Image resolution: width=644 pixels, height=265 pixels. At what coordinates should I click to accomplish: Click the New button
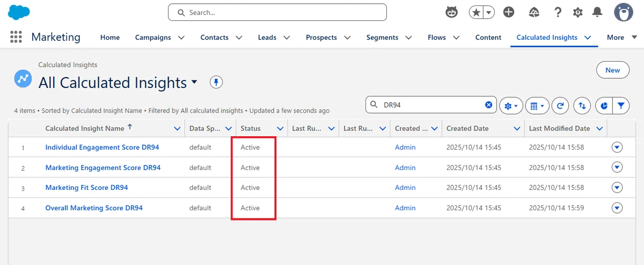point(613,70)
